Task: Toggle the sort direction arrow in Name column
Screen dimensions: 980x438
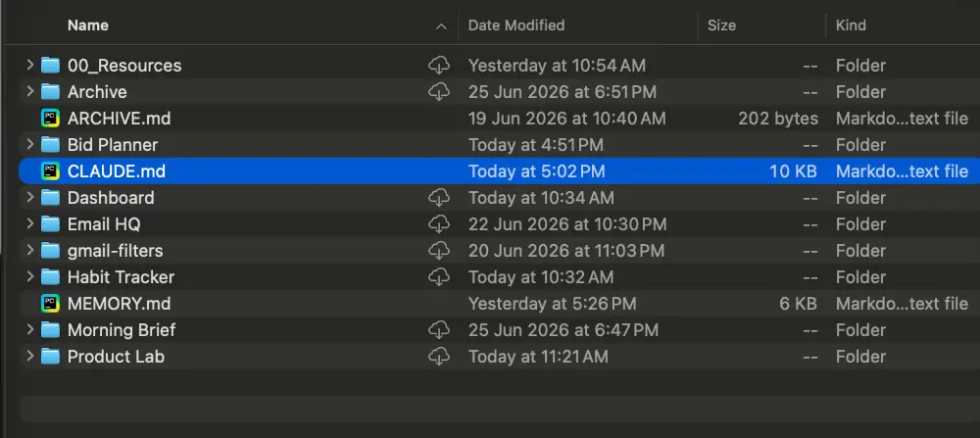Action: click(x=441, y=26)
